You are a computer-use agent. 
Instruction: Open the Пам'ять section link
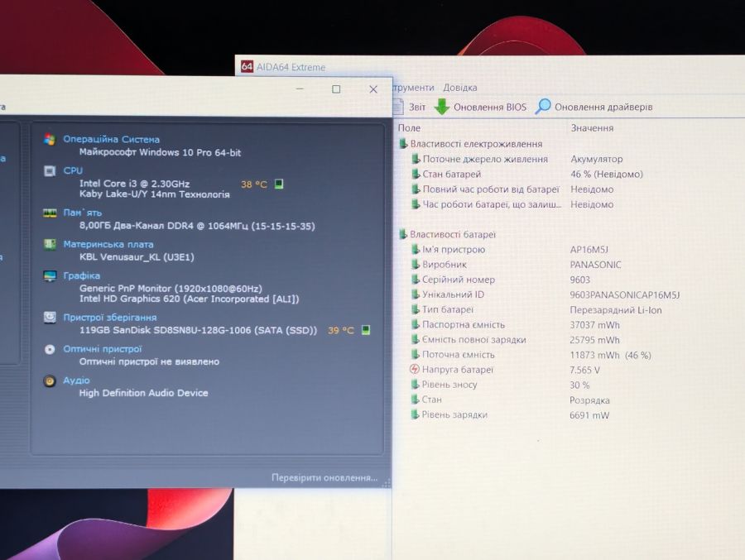tap(82, 213)
